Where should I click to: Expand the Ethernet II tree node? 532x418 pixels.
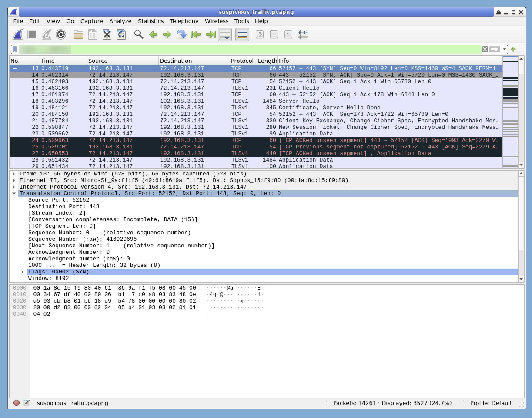point(14,180)
